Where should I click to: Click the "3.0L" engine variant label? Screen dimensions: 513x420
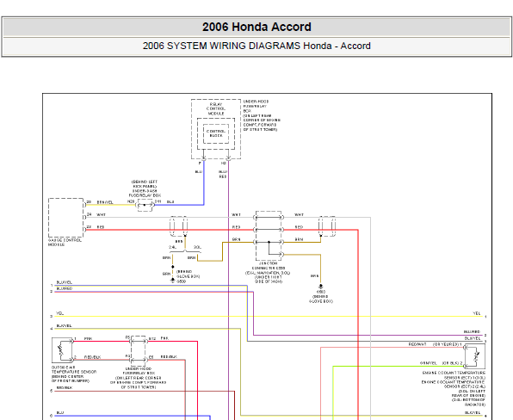(x=197, y=247)
